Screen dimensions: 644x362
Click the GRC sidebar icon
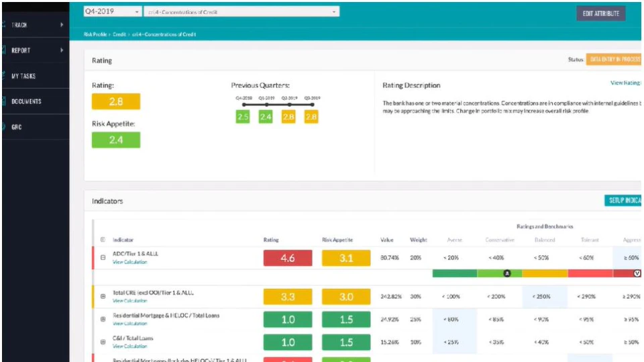(x=3, y=127)
